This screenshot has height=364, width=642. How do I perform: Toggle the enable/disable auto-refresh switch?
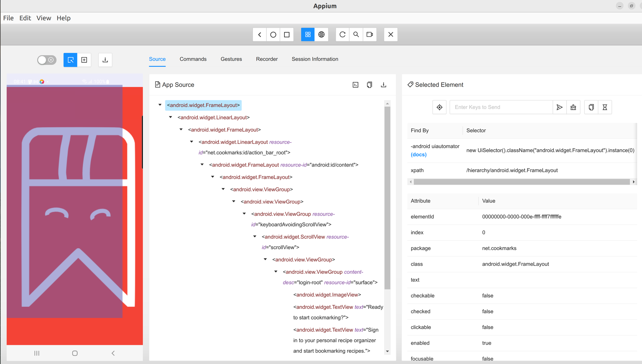point(46,59)
